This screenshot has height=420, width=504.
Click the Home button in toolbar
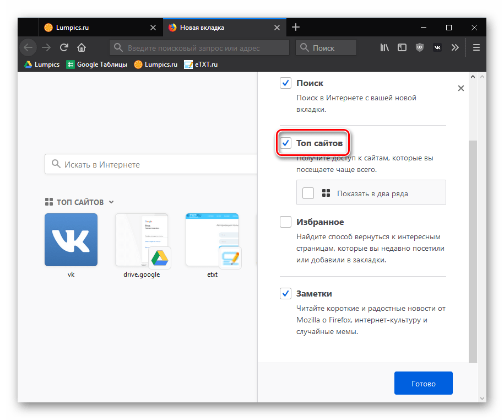[82, 47]
